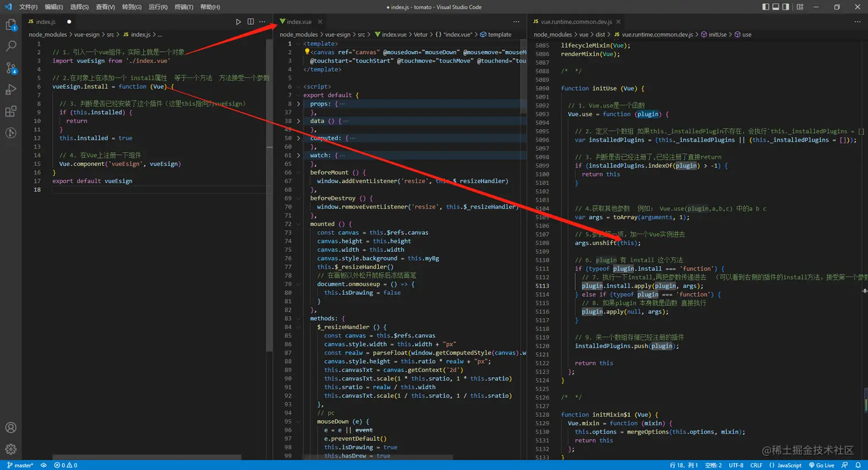This screenshot has width=868, height=470.
Task: Switch git branch master
Action: coord(20,465)
